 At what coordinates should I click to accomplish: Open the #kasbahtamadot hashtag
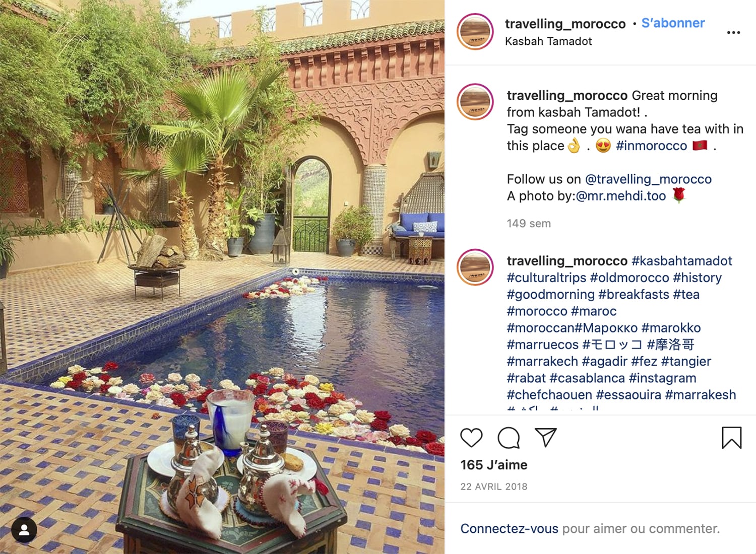coord(681,261)
